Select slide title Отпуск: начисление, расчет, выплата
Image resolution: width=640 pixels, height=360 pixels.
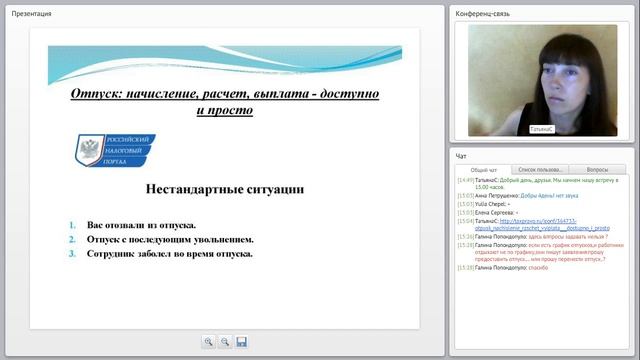[x=225, y=102]
